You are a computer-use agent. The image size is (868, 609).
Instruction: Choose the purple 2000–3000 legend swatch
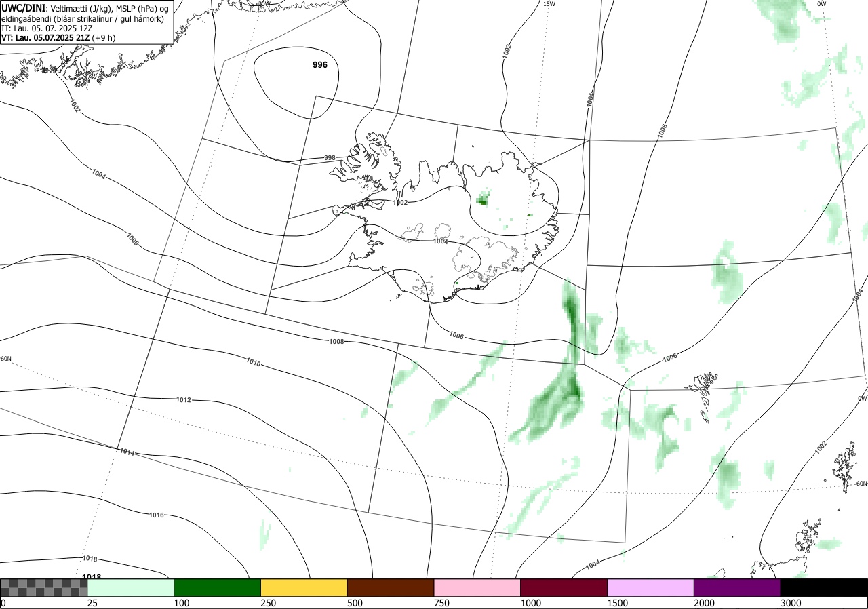click(x=737, y=587)
